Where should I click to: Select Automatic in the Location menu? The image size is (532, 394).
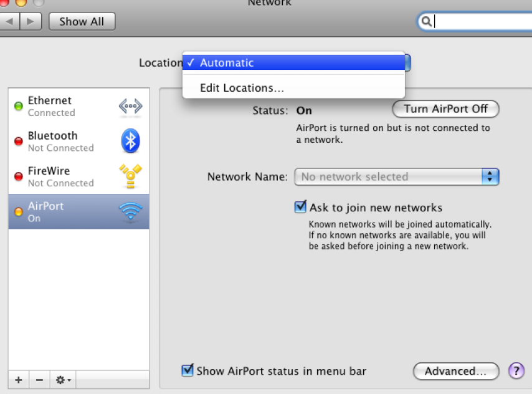[x=294, y=62]
